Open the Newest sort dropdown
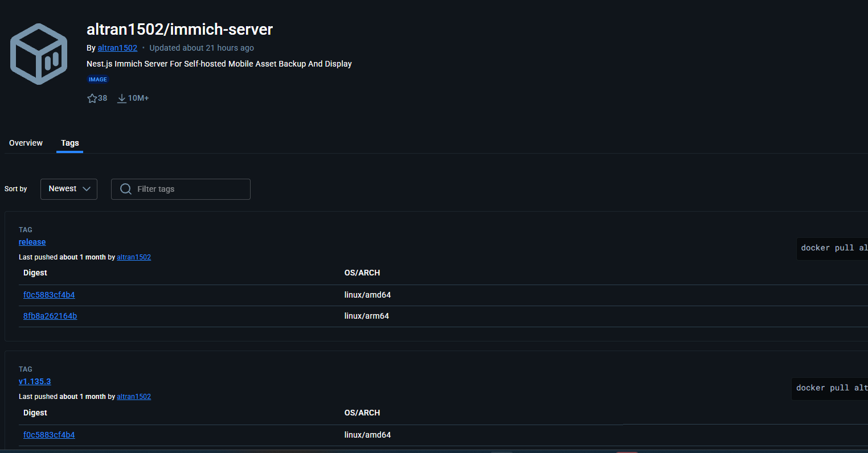Screen dimensions: 868x453 pos(69,189)
